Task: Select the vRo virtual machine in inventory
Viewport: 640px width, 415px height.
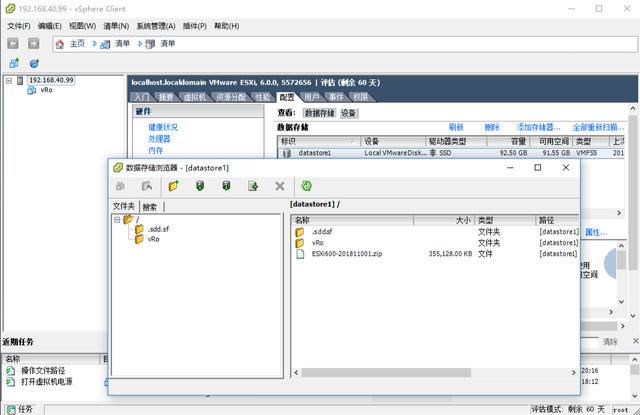Action: click(46, 90)
